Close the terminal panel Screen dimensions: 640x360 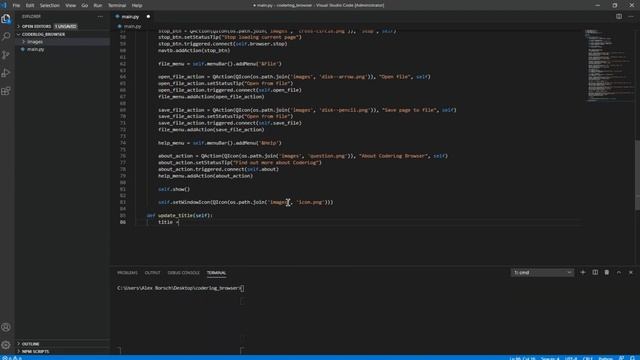point(631,272)
